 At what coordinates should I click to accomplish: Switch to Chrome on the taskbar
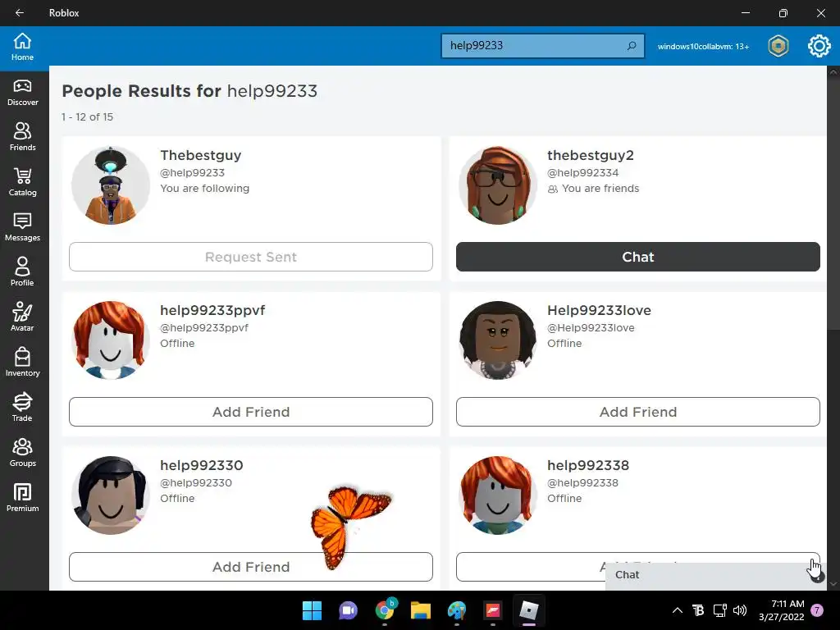[x=385, y=610]
